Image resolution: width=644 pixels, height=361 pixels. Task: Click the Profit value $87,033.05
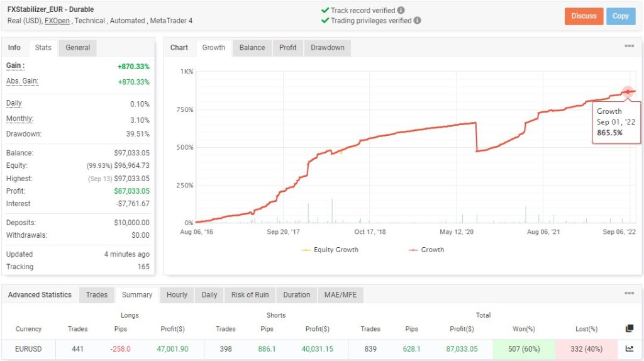coord(132,191)
